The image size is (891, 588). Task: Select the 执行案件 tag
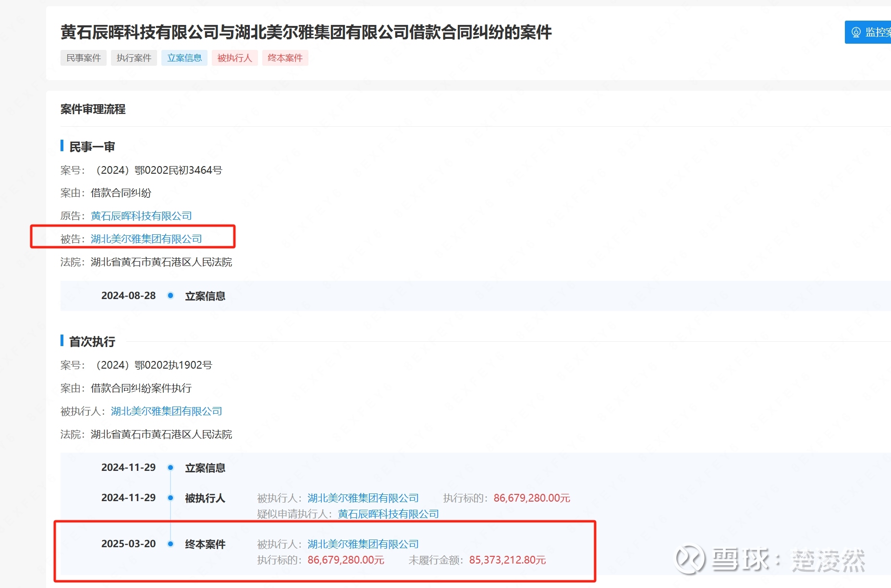point(134,58)
